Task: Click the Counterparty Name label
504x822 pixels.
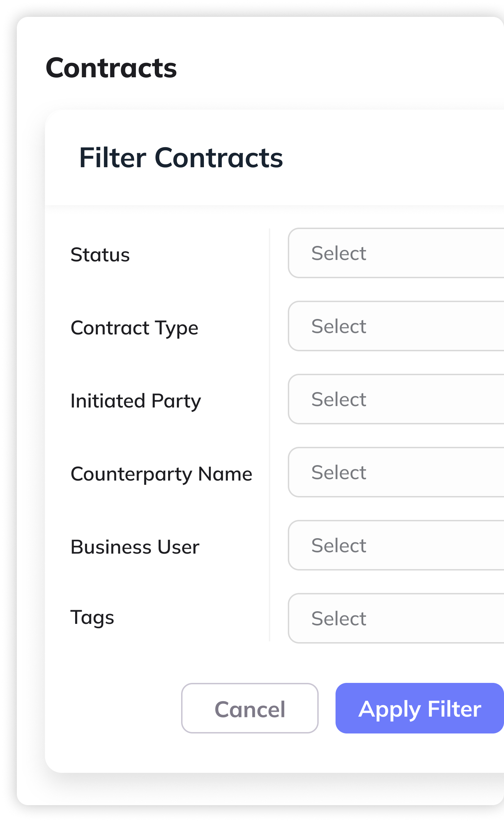Action: (x=161, y=474)
